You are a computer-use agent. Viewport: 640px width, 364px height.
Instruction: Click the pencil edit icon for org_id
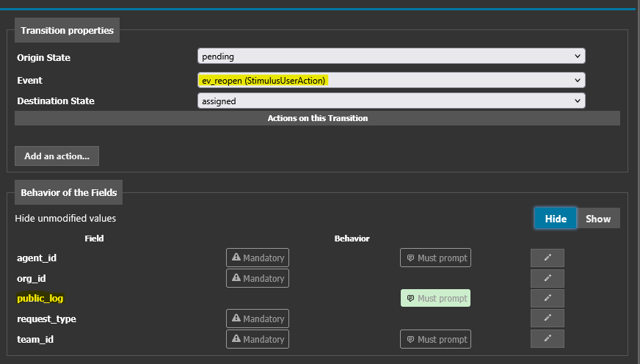pos(547,278)
